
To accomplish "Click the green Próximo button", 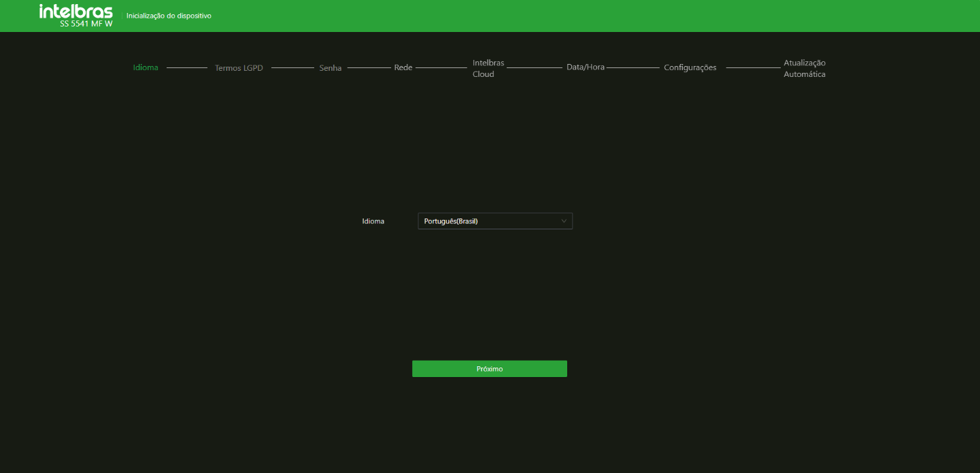I will coord(490,369).
